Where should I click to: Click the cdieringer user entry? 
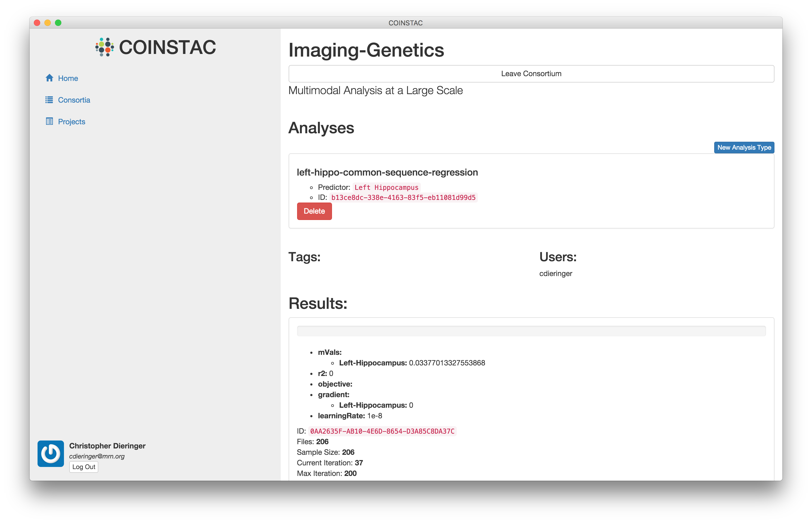click(x=555, y=274)
